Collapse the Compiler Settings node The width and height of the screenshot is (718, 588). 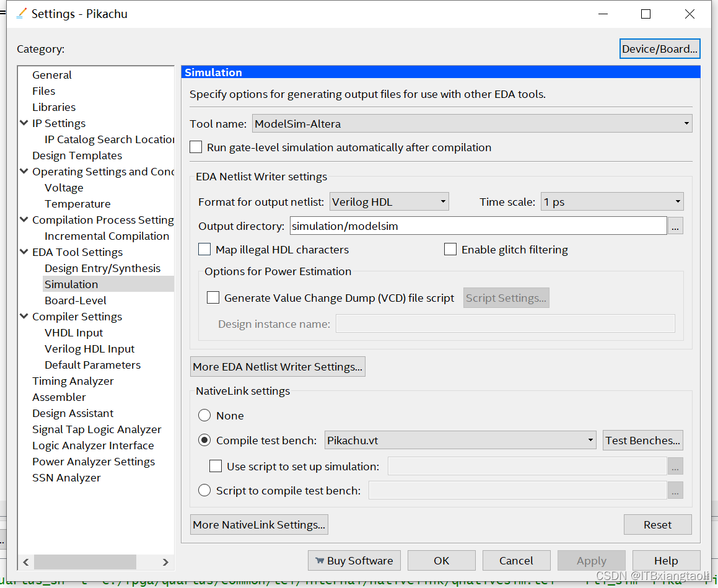(x=24, y=317)
